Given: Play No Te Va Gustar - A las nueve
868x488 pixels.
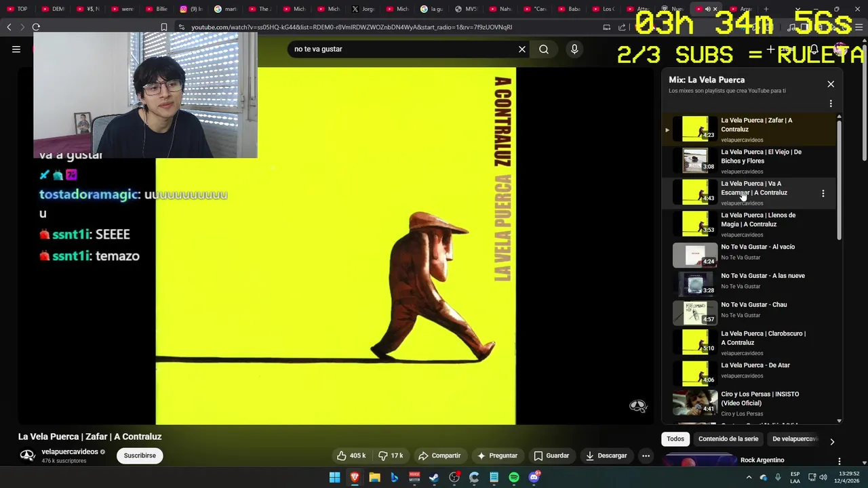Looking at the screenshot, I should coord(749,283).
